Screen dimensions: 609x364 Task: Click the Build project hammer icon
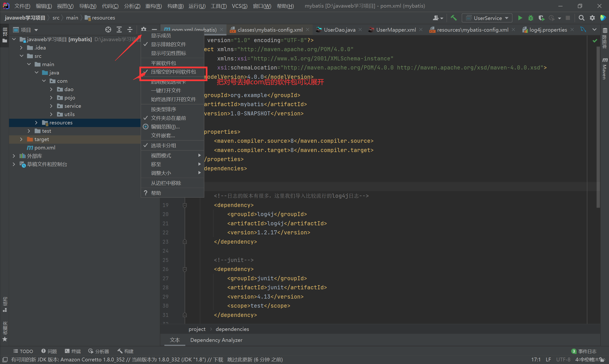point(453,18)
